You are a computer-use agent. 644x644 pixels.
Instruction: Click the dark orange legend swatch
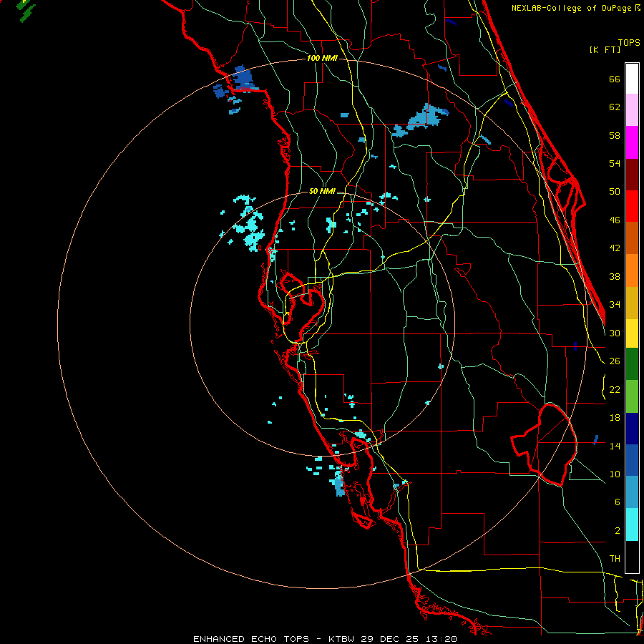pos(632,238)
